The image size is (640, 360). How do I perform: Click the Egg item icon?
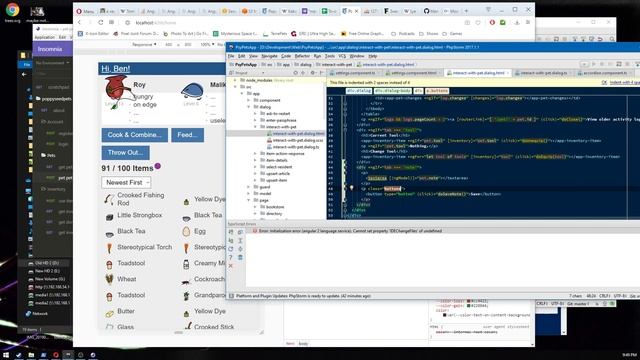click(x=186, y=231)
